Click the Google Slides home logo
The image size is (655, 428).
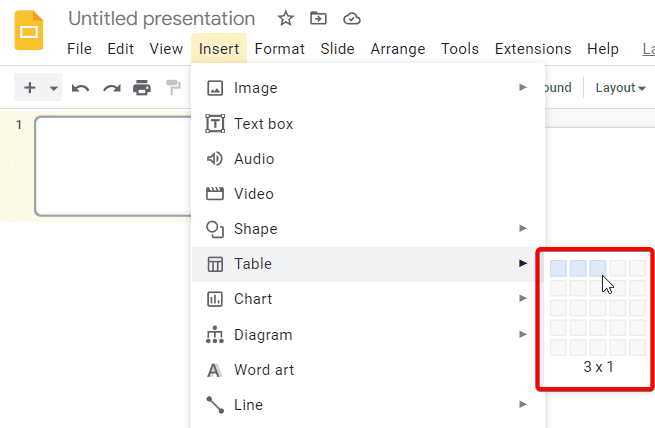29,31
